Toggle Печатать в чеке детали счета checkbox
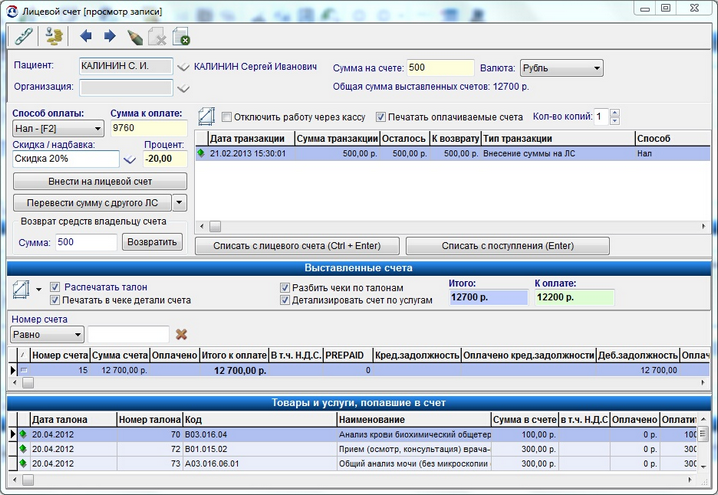Image resolution: width=718 pixels, height=495 pixels. [x=55, y=300]
